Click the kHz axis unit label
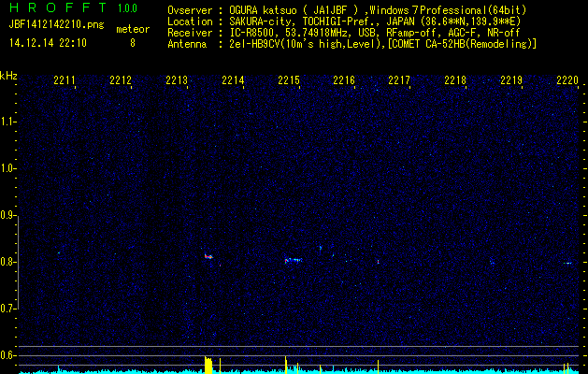The image size is (588, 374). click(x=8, y=76)
